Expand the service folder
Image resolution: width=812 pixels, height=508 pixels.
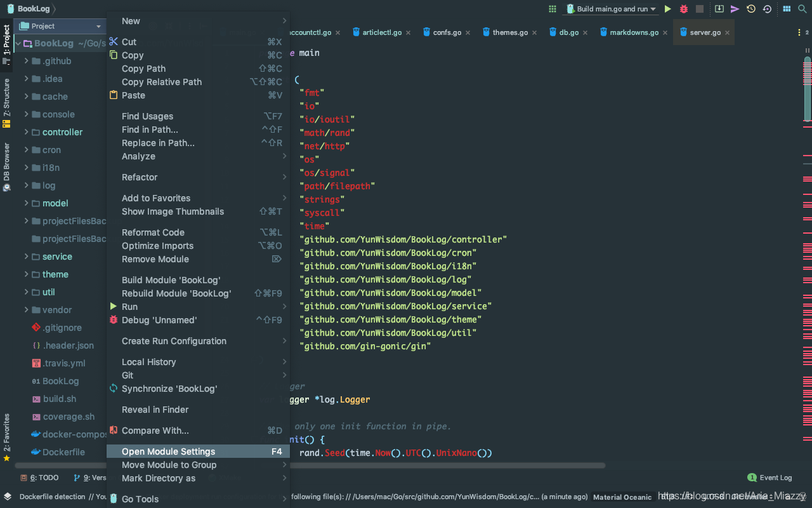[27, 257]
